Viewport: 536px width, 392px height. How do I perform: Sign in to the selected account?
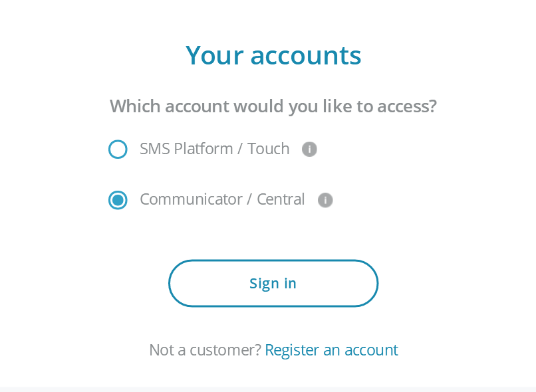tap(273, 284)
